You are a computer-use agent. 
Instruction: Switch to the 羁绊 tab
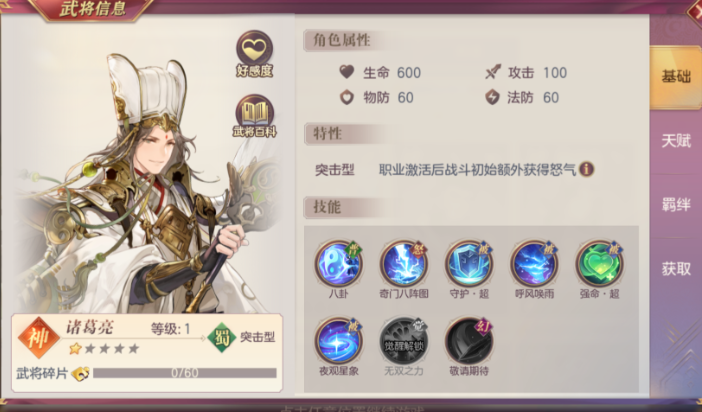[676, 205]
